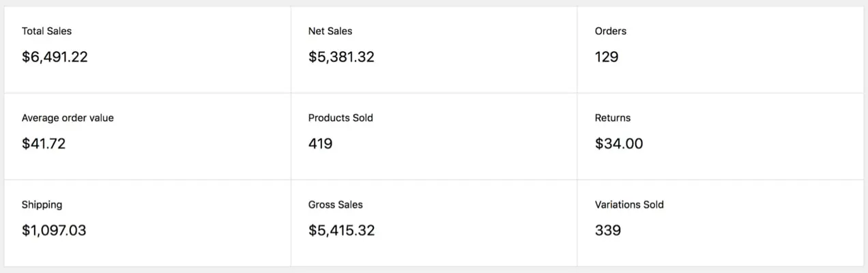868x273 pixels.
Task: Select the Average order value label
Action: (x=68, y=117)
